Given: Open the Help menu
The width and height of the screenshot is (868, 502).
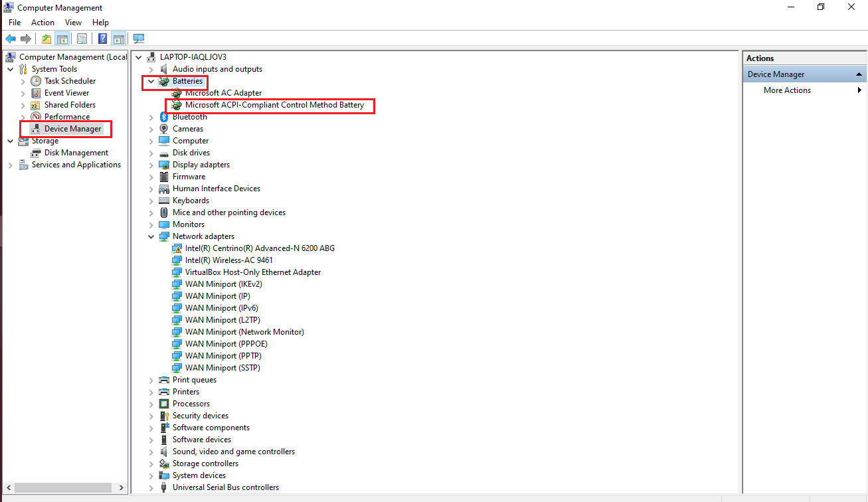Looking at the screenshot, I should [100, 23].
